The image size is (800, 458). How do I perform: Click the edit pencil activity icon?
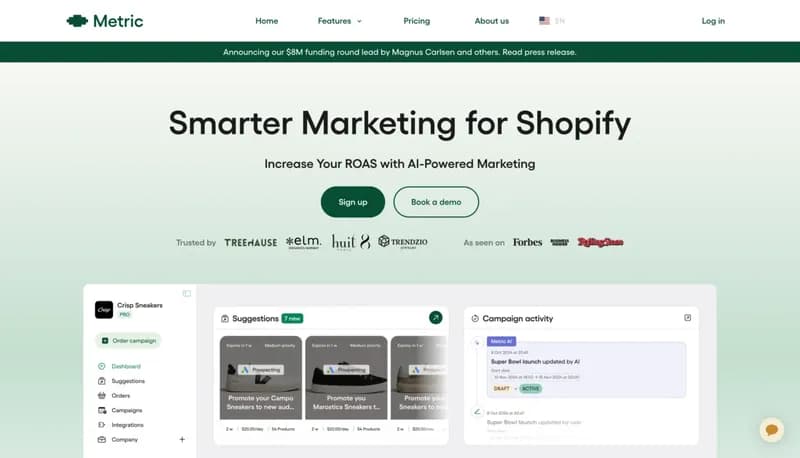(x=477, y=412)
